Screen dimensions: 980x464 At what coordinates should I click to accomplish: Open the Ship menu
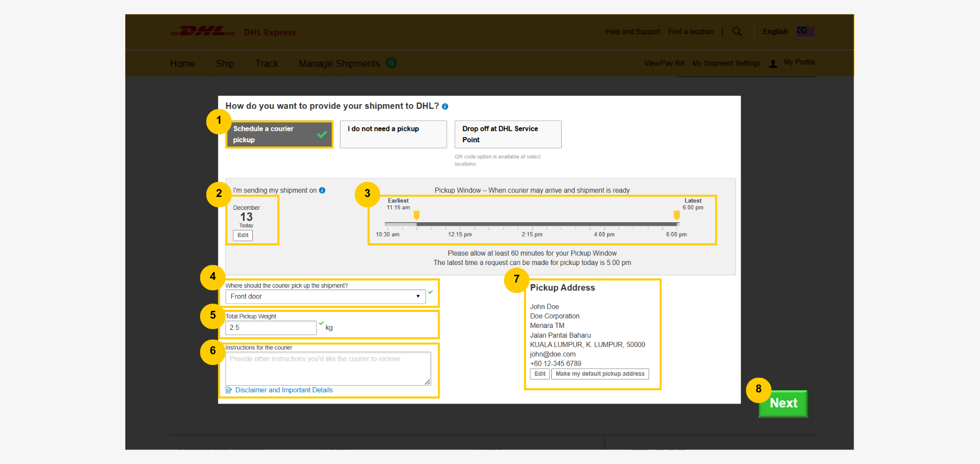click(225, 63)
